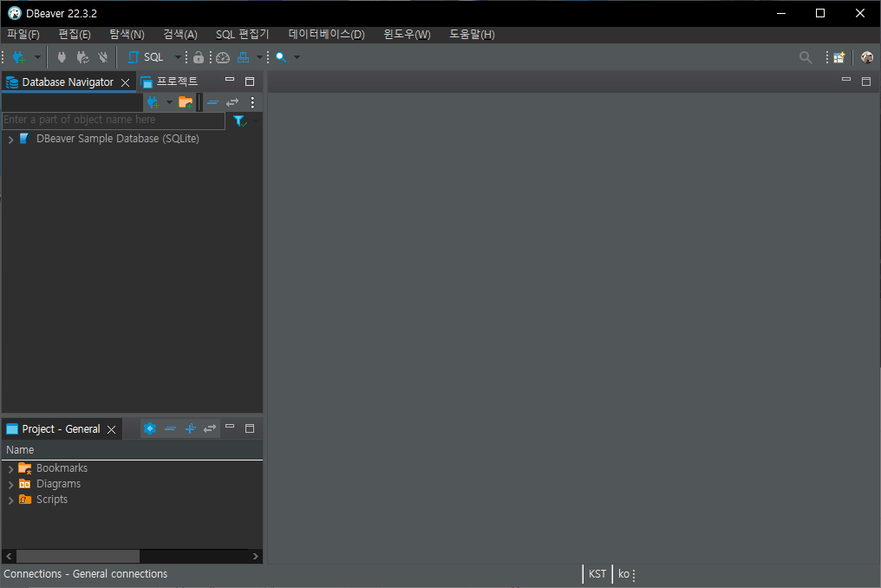Open the dropdown arrow next to SQL button

point(178,57)
